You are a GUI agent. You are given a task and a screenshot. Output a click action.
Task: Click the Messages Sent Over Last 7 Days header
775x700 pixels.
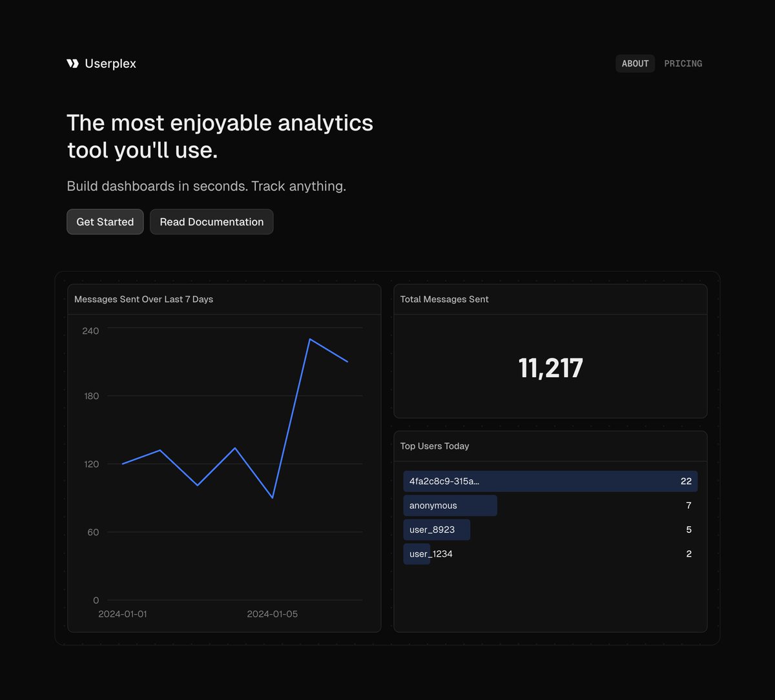(143, 299)
